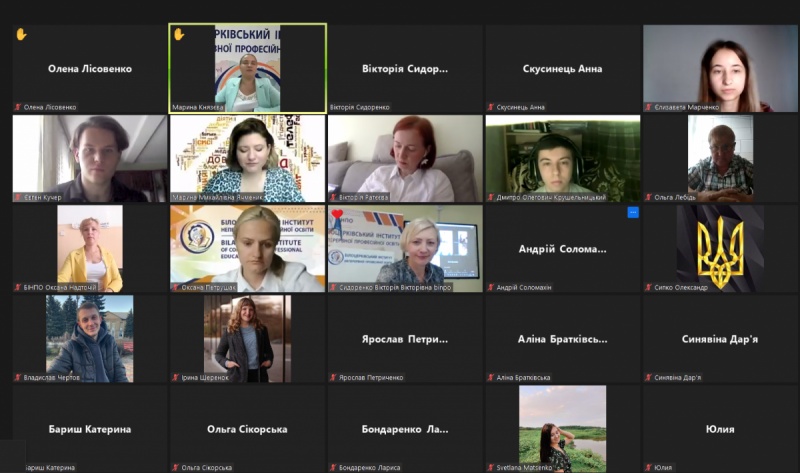
Task: Click muted mic icon beside Ярослав Петриченко
Action: (x=334, y=378)
